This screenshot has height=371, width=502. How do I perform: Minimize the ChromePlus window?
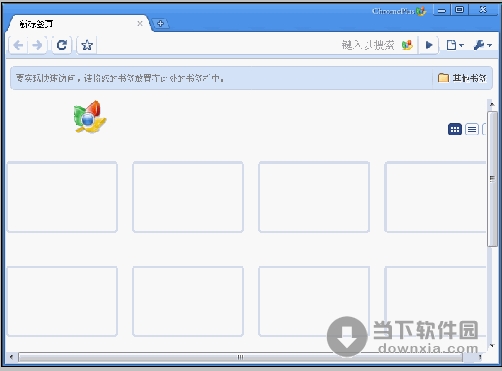[x=441, y=10]
